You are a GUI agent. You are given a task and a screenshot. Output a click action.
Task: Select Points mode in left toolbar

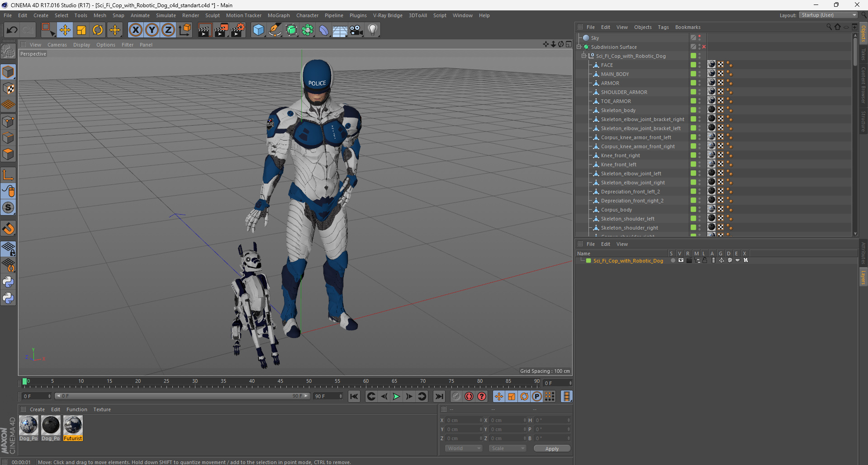coord(8,122)
